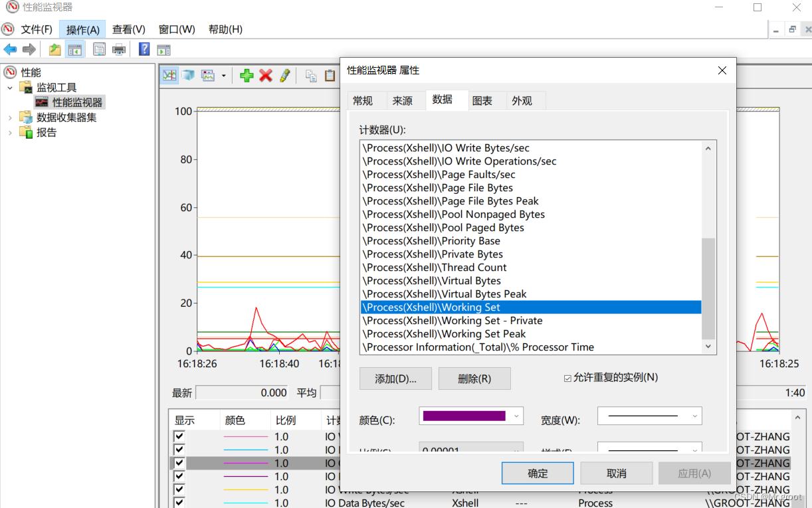Confirm changes with the 确定 button

(537, 473)
